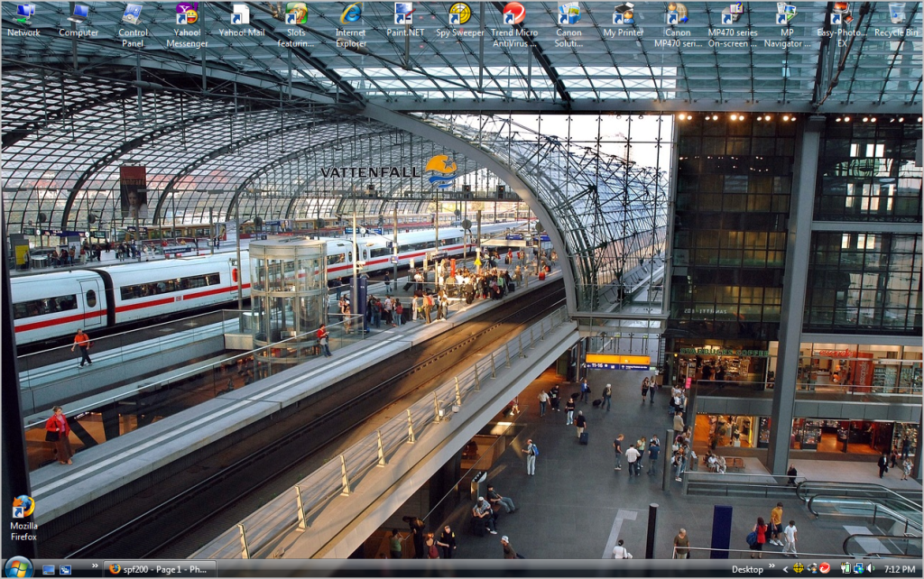This screenshot has height=579, width=924.
Task: Open the Control Panel desktop icon
Action: point(133,16)
